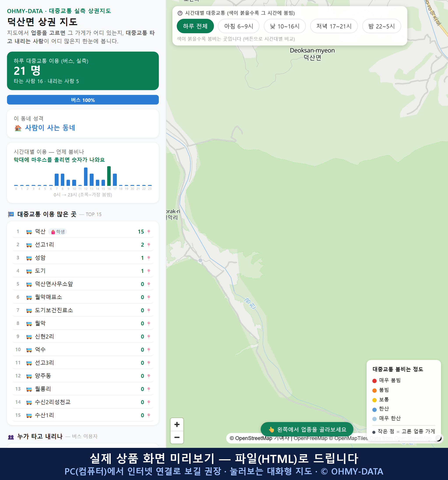Select the 선고3리 stop name

[44, 363]
